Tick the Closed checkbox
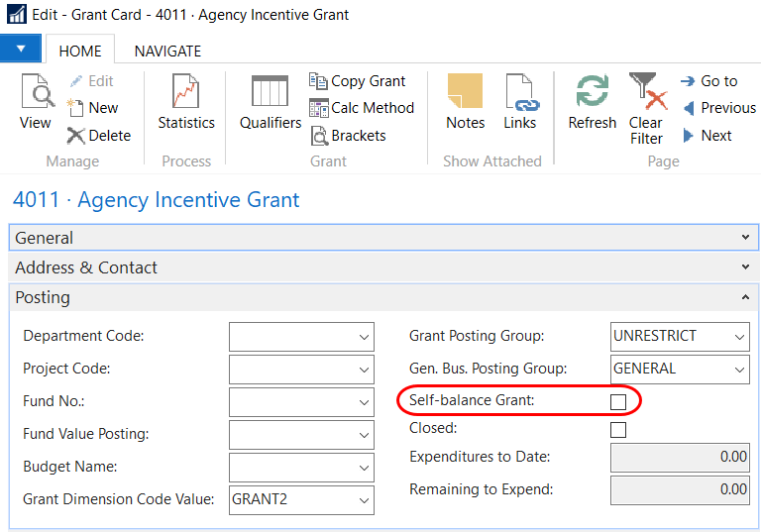 (618, 430)
